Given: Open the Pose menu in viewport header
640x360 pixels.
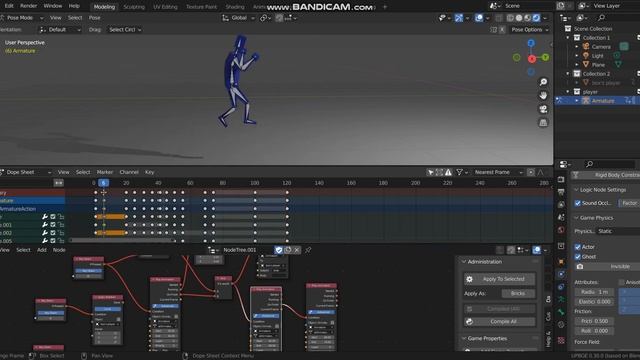Looking at the screenshot, I should [x=94, y=18].
